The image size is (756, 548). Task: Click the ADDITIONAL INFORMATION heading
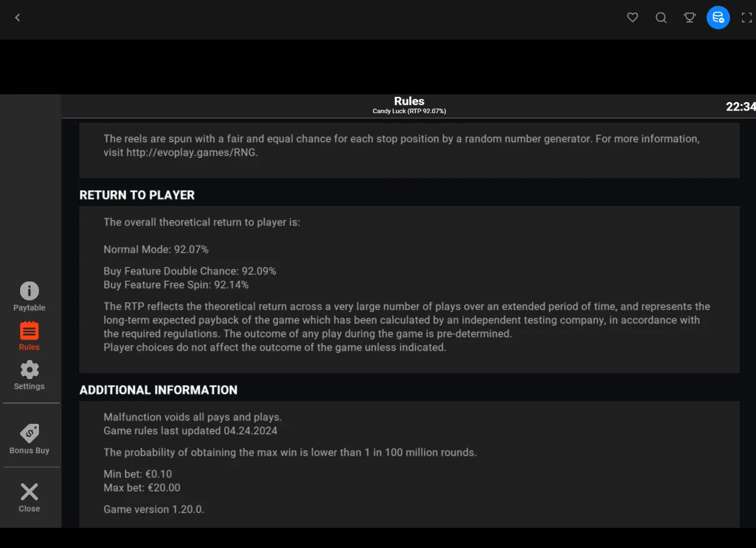point(158,390)
